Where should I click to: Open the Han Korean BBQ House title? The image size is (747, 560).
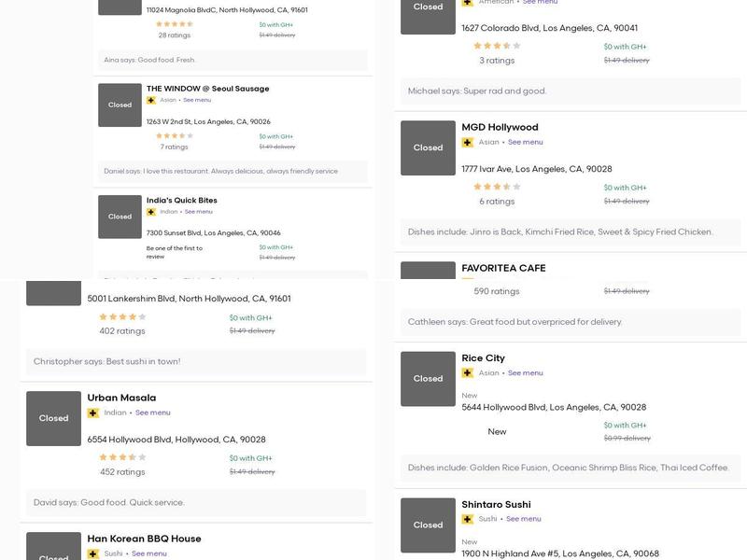tap(144, 539)
